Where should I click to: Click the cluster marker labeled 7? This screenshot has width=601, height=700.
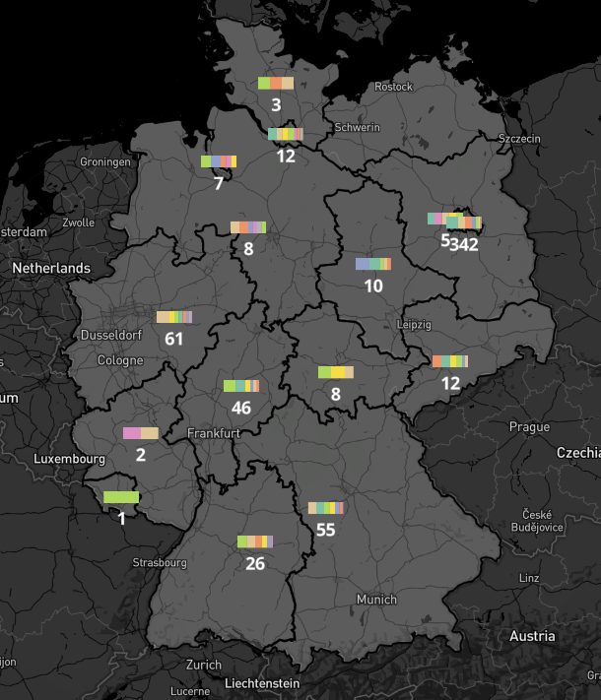[219, 183]
